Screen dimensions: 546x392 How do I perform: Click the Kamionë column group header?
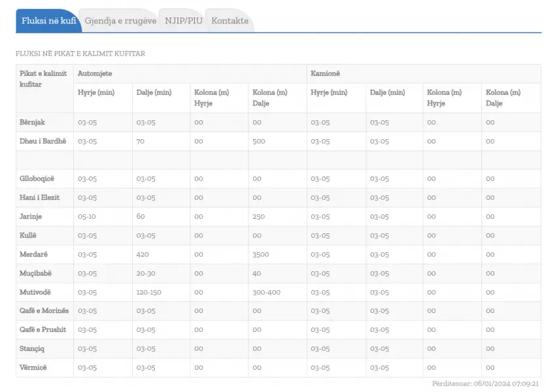pyautogui.click(x=325, y=73)
